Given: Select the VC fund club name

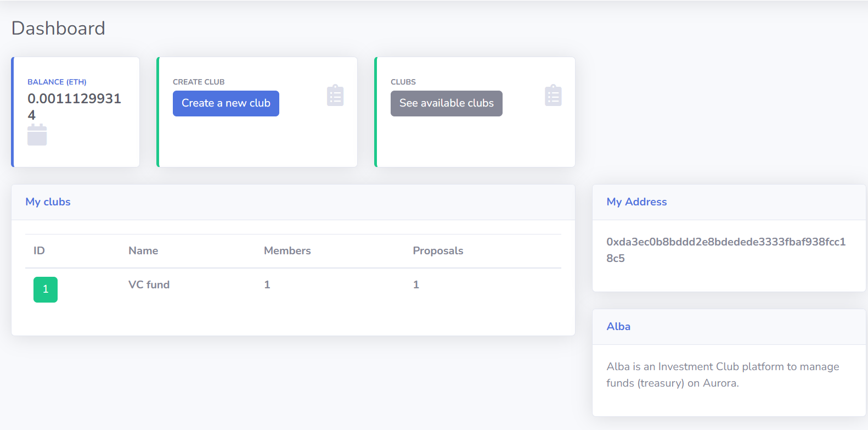Looking at the screenshot, I should tap(149, 284).
